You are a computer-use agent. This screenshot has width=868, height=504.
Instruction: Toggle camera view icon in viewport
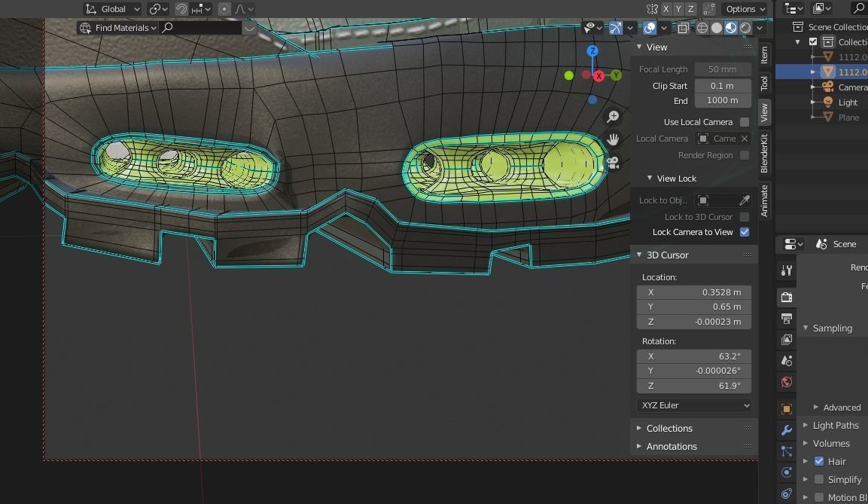pyautogui.click(x=613, y=163)
